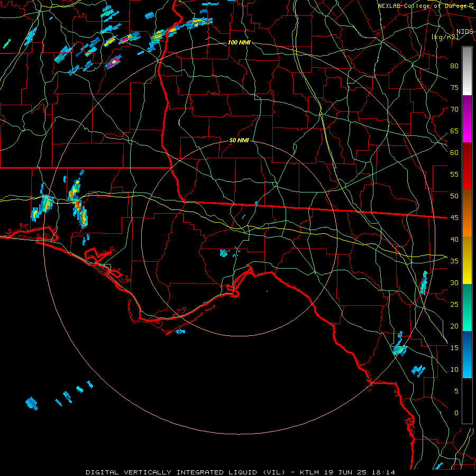476x476 pixels.
Task: Click the [kg/m2] units label
Action: (x=445, y=37)
